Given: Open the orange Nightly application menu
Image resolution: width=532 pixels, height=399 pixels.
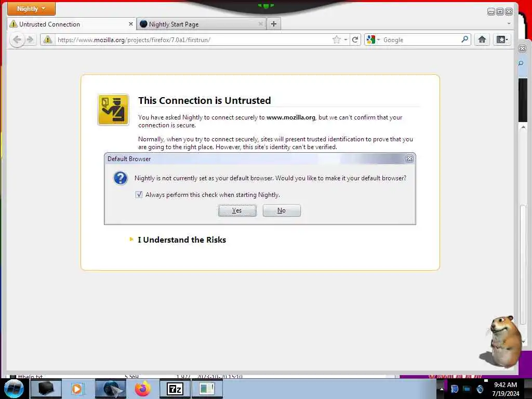Looking at the screenshot, I should pos(31,8).
